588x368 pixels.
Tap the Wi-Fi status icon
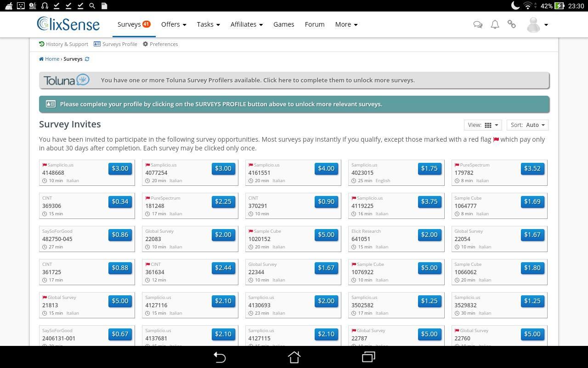528,6
